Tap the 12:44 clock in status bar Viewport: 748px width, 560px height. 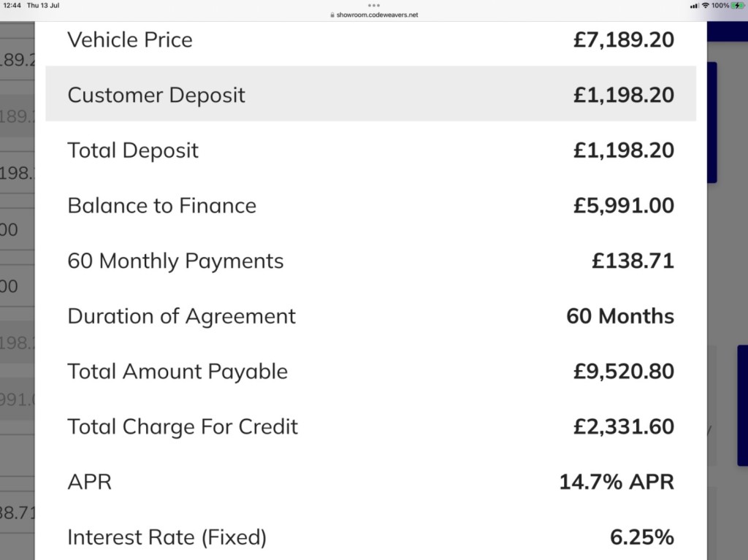click(12, 6)
